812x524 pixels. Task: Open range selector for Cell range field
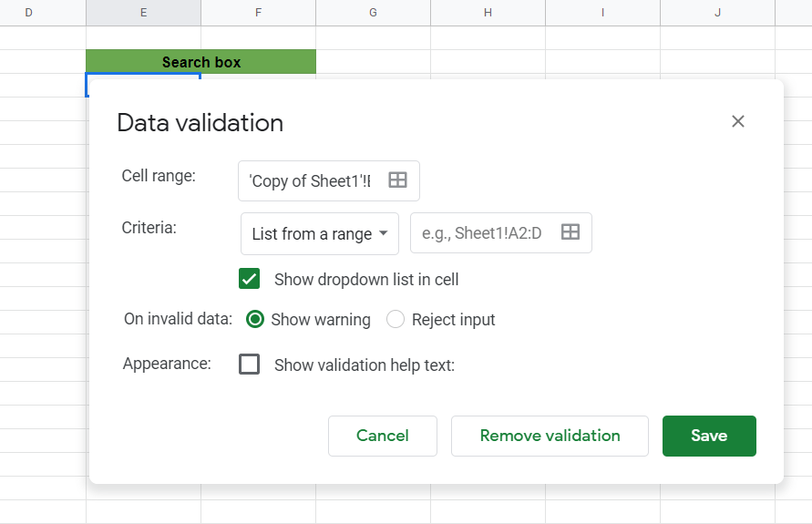coord(397,180)
